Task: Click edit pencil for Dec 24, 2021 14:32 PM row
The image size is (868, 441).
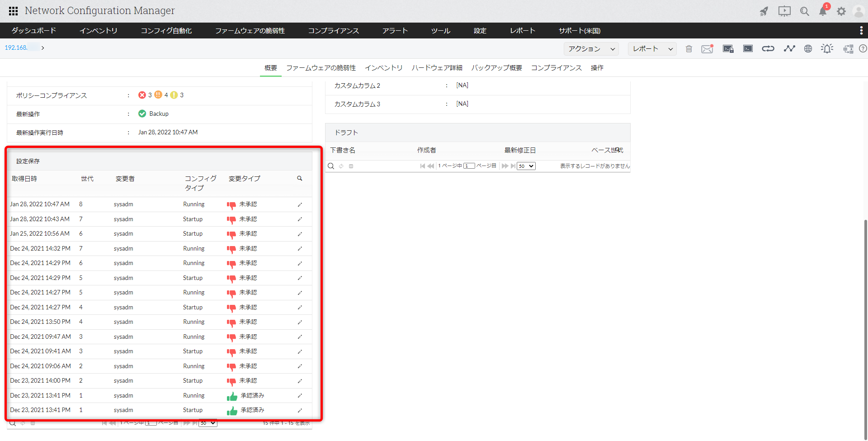Action: pyautogui.click(x=300, y=249)
